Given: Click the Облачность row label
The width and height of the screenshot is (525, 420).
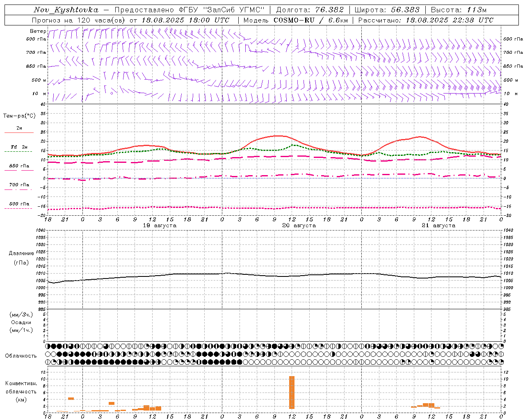Looking at the screenshot, I should click(x=21, y=356).
